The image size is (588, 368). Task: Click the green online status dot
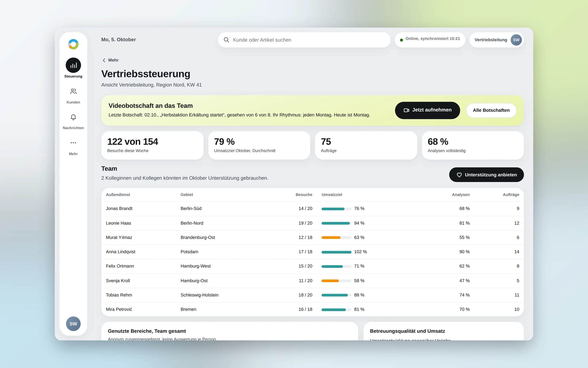(401, 40)
